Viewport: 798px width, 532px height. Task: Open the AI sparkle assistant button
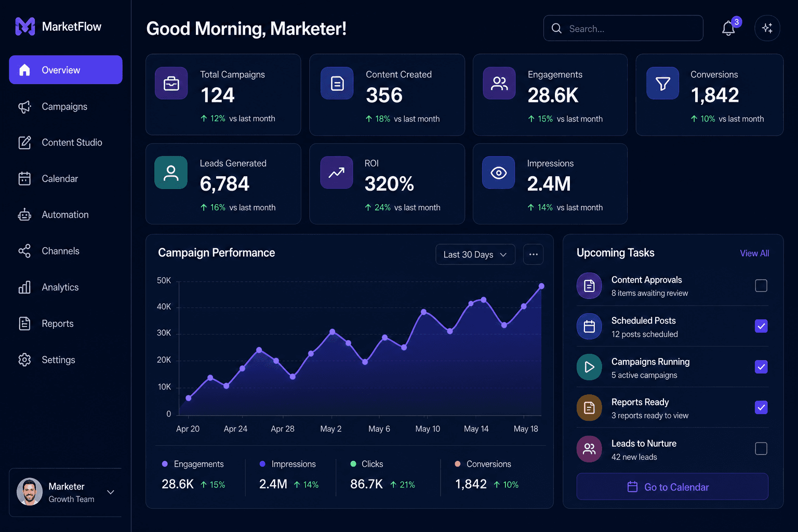[x=767, y=28]
